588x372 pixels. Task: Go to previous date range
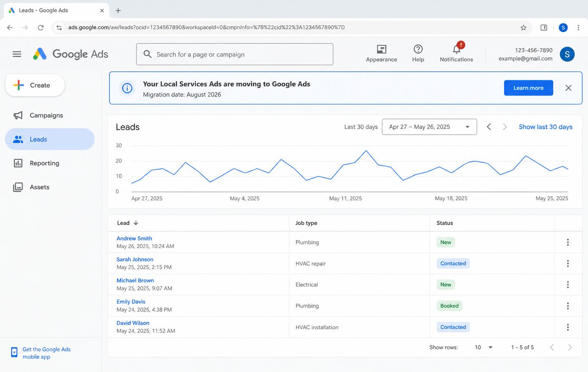(x=489, y=127)
